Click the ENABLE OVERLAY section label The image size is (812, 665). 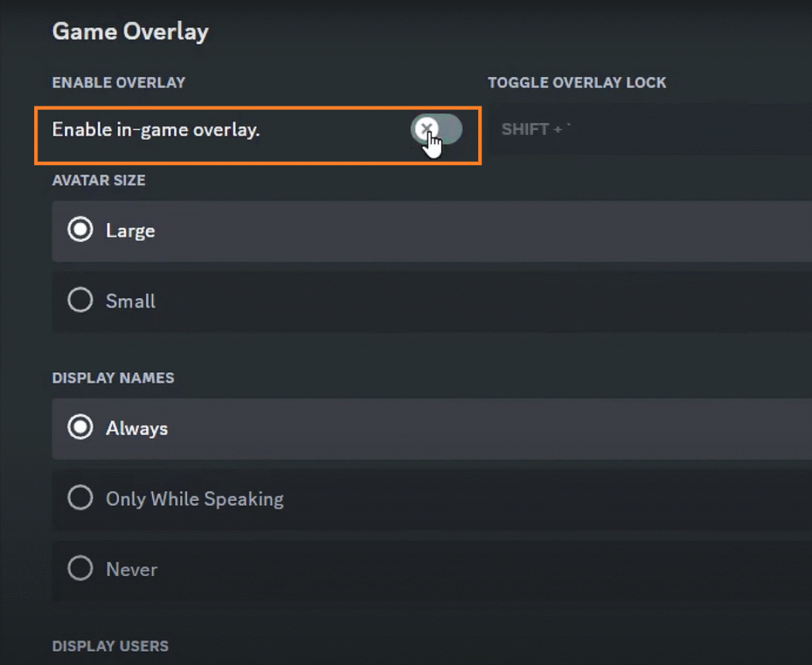pyautogui.click(x=118, y=83)
